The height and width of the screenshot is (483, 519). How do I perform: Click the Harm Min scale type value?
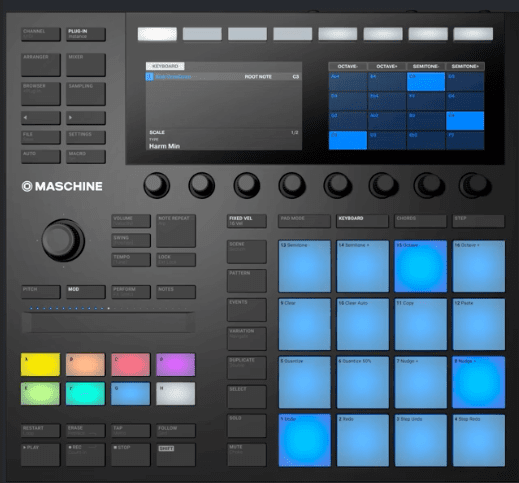tap(164, 146)
